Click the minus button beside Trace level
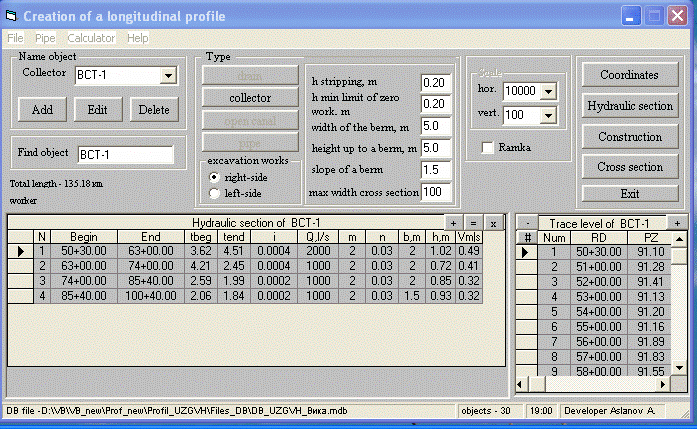Viewport: 697px width, 429px height. (x=526, y=222)
